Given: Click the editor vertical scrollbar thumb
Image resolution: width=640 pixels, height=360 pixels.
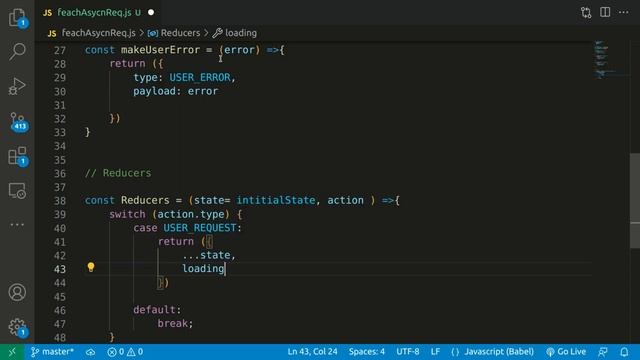Looking at the screenshot, I should tap(635, 200).
